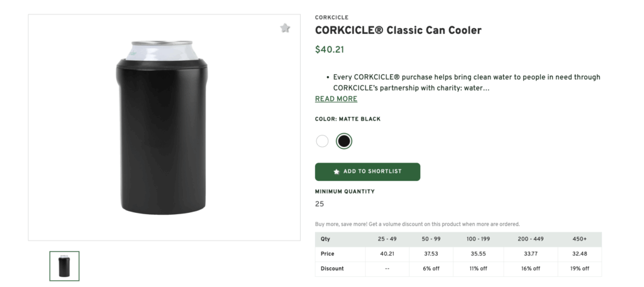Click the 33.77 price cell
644x287 pixels.
(530, 254)
